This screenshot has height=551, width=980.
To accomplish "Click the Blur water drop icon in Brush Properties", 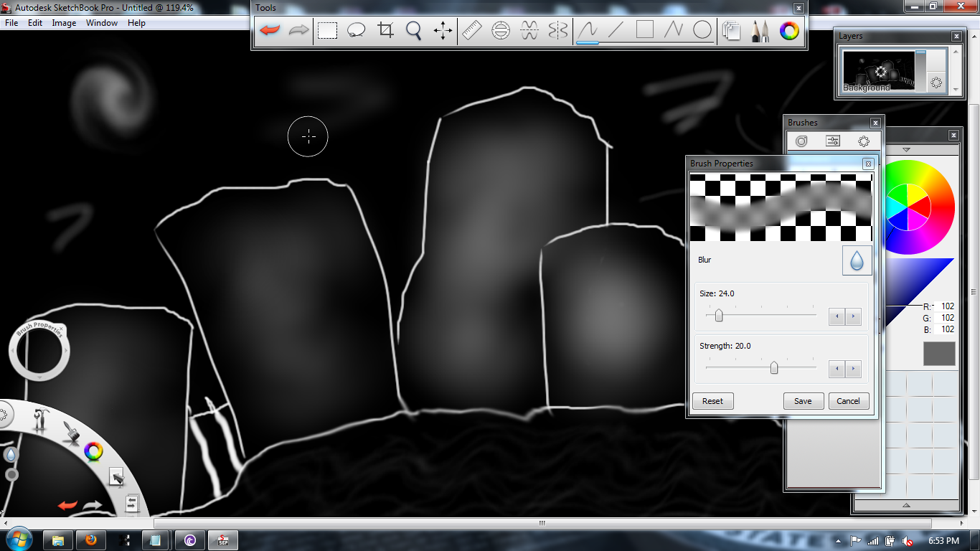I will [857, 260].
